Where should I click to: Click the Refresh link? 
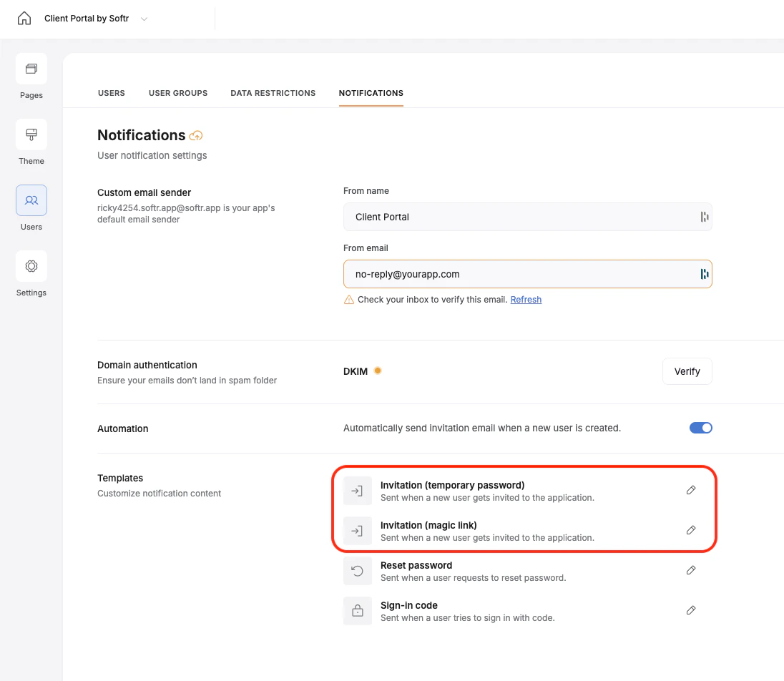[x=526, y=300]
